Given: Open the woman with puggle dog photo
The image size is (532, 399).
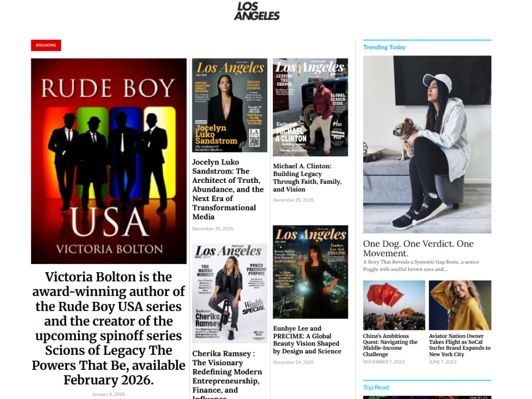Looking at the screenshot, I should pos(427,144).
